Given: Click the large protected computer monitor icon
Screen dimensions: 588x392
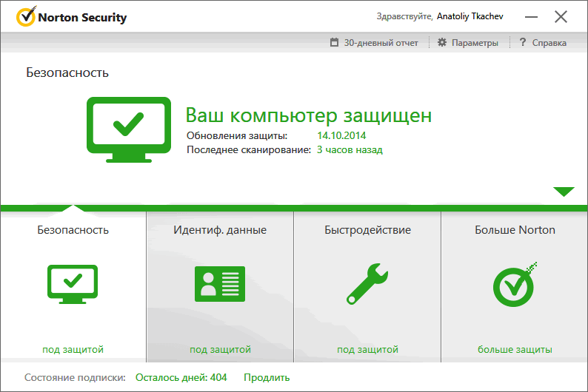Looking at the screenshot, I should pos(129,129).
